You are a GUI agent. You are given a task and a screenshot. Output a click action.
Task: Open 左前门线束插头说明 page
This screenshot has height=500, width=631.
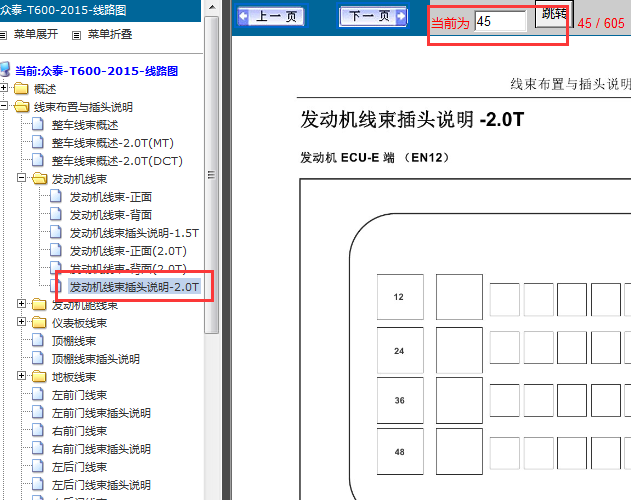point(101,413)
